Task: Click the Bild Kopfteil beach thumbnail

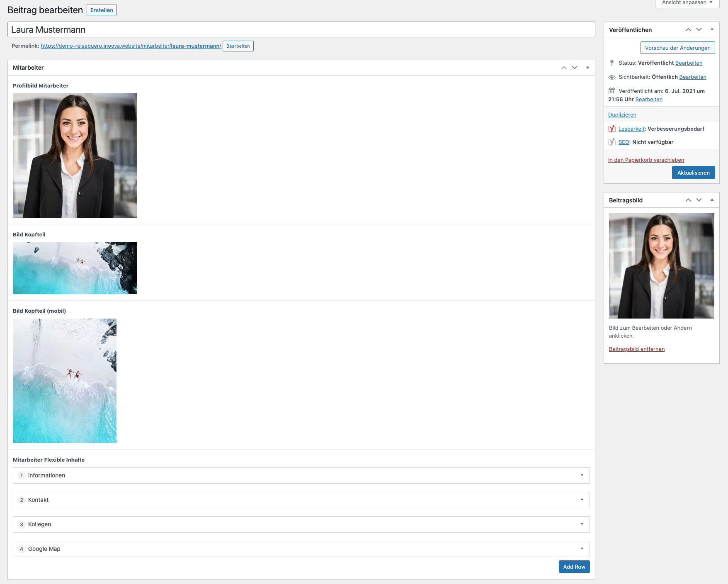Action: [x=75, y=268]
